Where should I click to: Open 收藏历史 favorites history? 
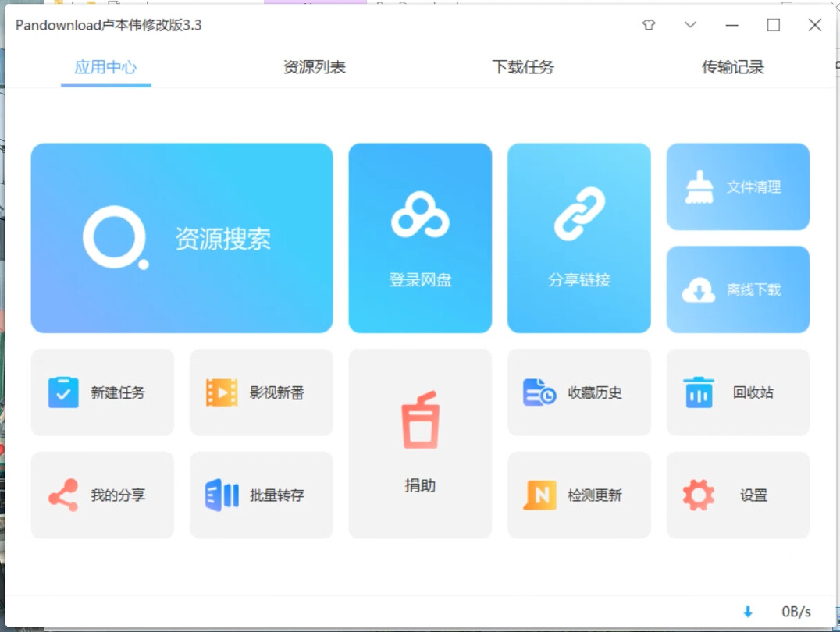click(578, 392)
